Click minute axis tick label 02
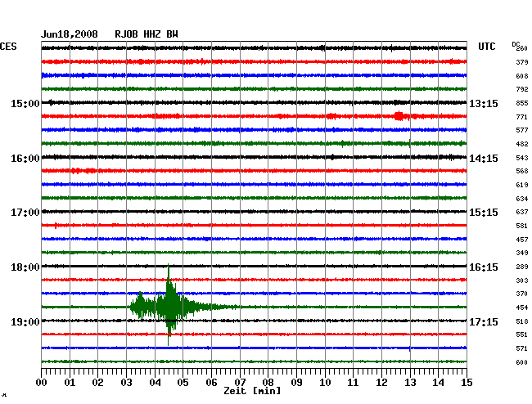Viewport: 532px width, 404px height. click(x=97, y=383)
